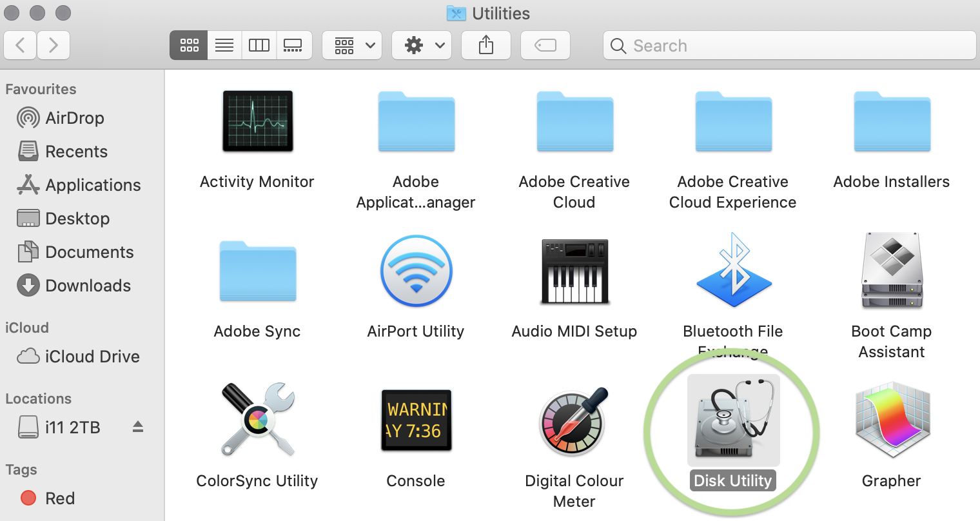Screen dimensions: 980x521
Task: Select the i11 2TB disk location
Action: pos(59,428)
